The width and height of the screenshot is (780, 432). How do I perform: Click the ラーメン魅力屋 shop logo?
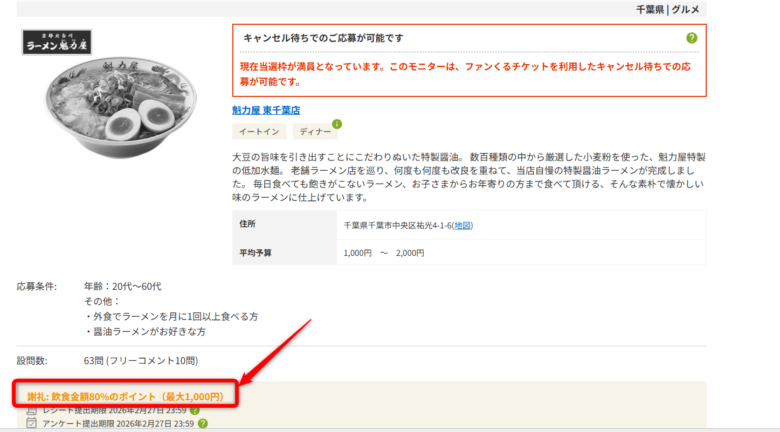pos(63,44)
